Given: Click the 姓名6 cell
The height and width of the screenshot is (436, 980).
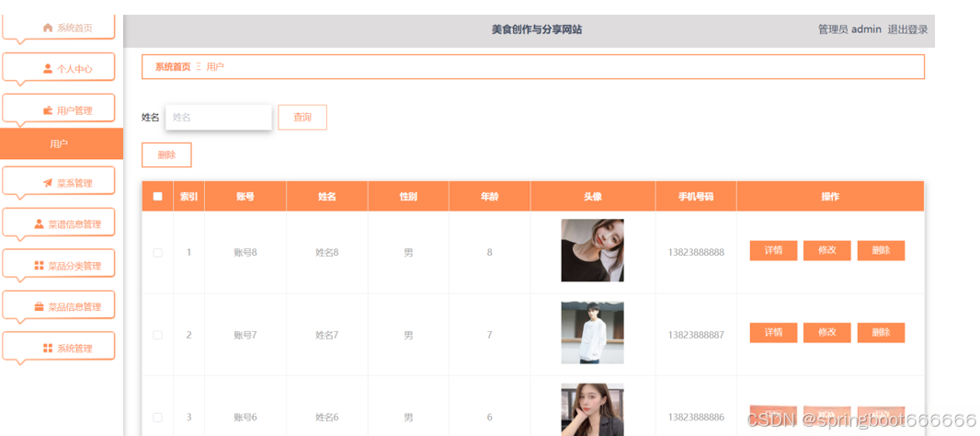Looking at the screenshot, I should pyautogui.click(x=327, y=418).
